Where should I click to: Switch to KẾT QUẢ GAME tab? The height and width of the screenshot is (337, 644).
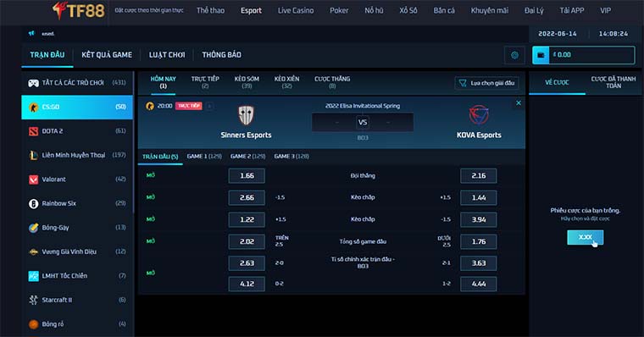tap(107, 55)
